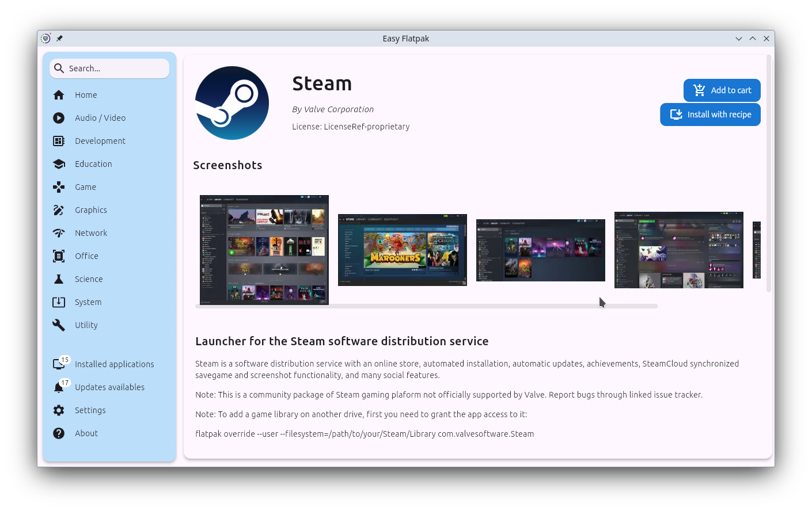Viewport: 812px width, 511px height.
Task: Select the Development category label
Action: point(100,141)
